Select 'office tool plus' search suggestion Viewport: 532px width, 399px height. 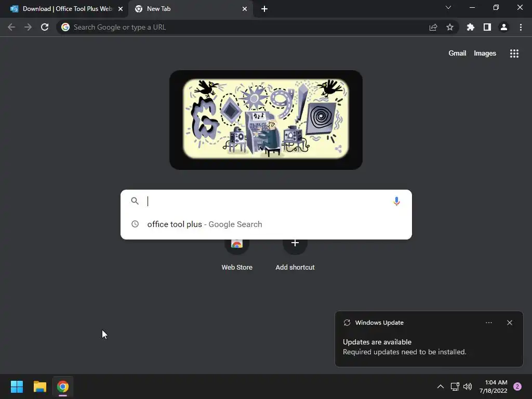click(x=266, y=224)
